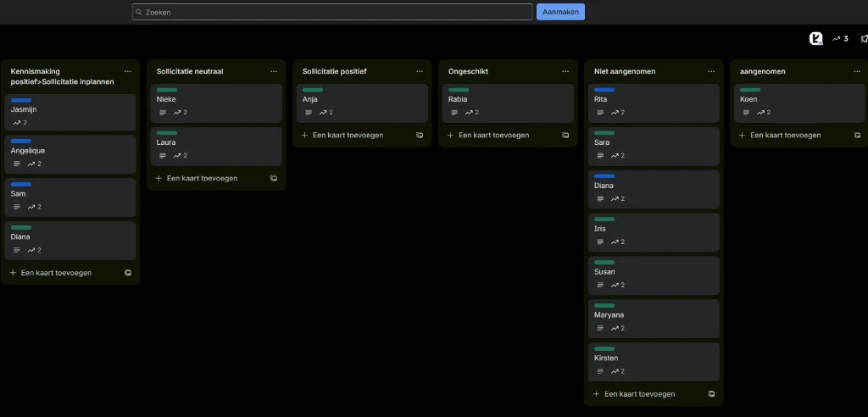Image resolution: width=868 pixels, height=417 pixels.
Task: Add a card to Ongeschikt list
Action: click(488, 135)
